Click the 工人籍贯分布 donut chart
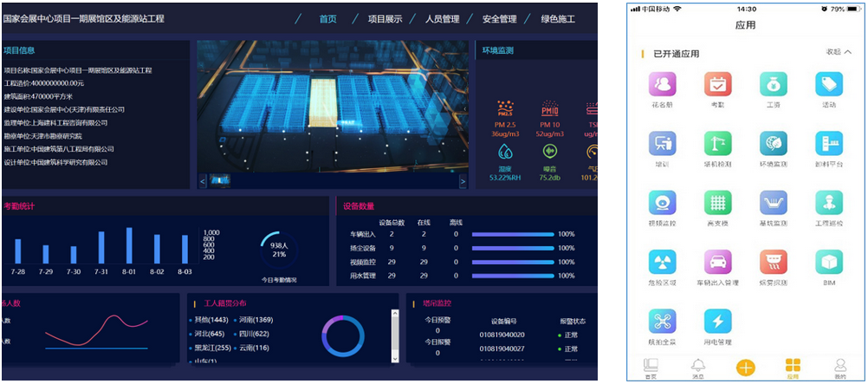This screenshot has height=384, width=868. click(343, 335)
